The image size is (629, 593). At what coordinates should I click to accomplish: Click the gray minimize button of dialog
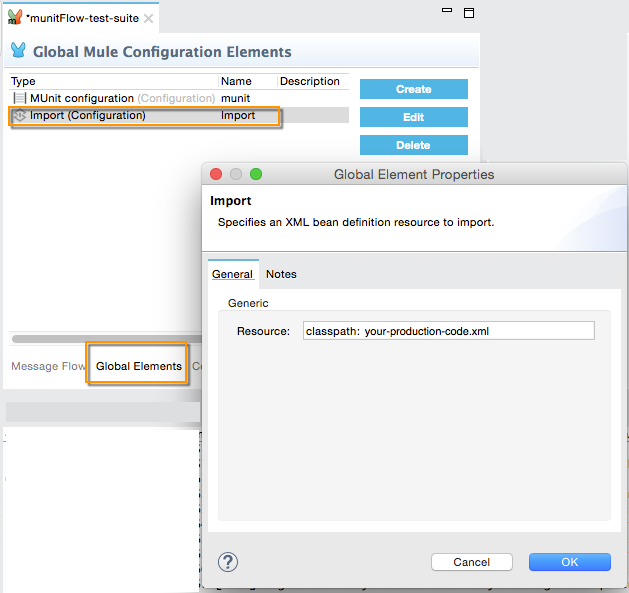click(236, 174)
